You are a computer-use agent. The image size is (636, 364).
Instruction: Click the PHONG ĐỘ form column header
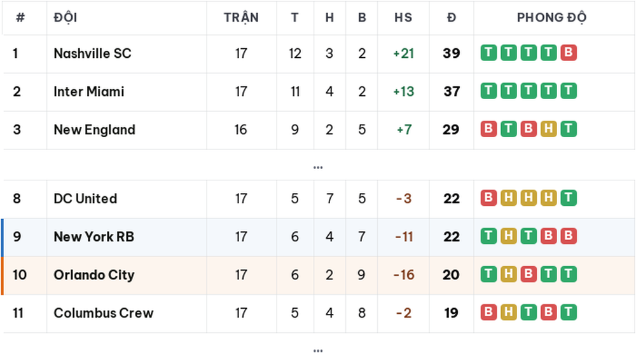click(x=551, y=17)
